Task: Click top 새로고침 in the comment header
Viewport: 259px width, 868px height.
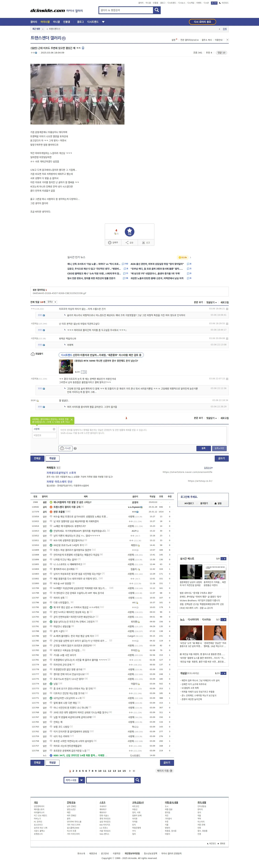Action: coord(225,302)
